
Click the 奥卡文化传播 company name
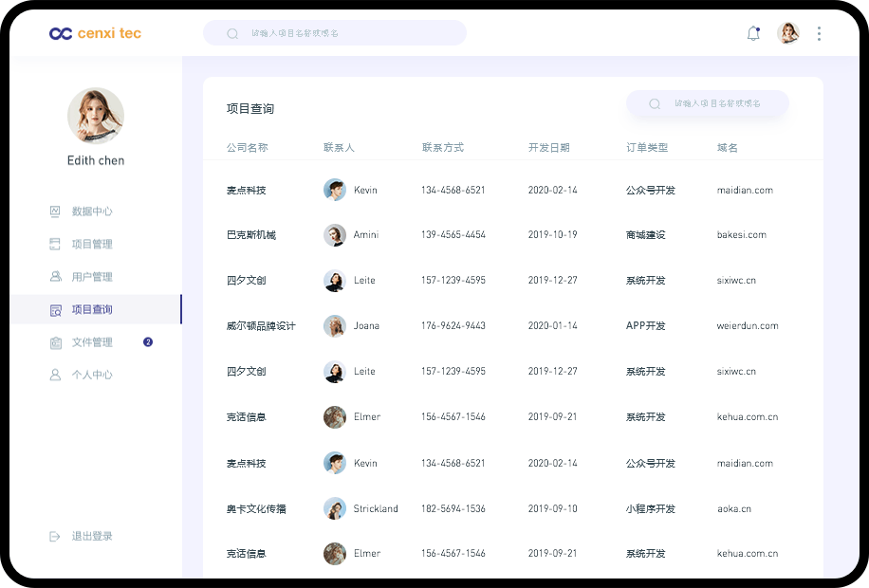256,508
